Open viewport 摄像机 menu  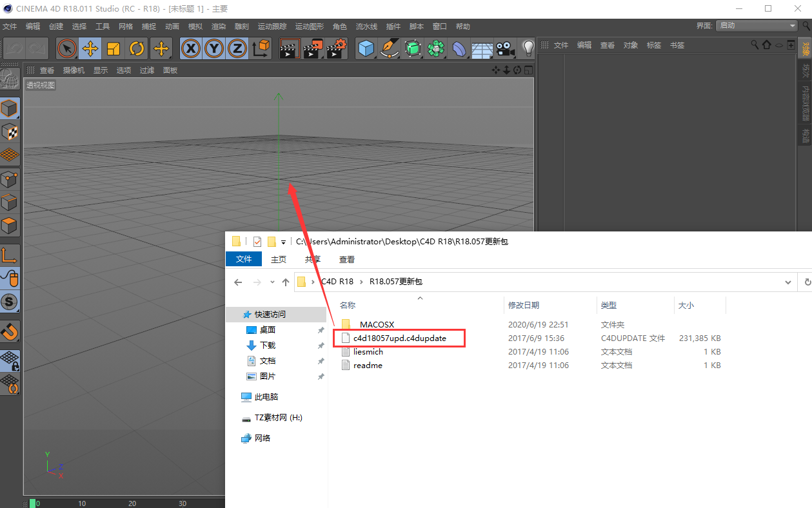coord(74,70)
